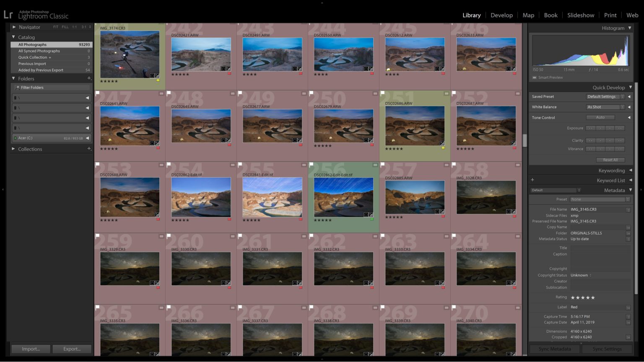This screenshot has height=362, width=644.
Task: Select the DSC02550.ARW thumbnail
Action: point(343,54)
